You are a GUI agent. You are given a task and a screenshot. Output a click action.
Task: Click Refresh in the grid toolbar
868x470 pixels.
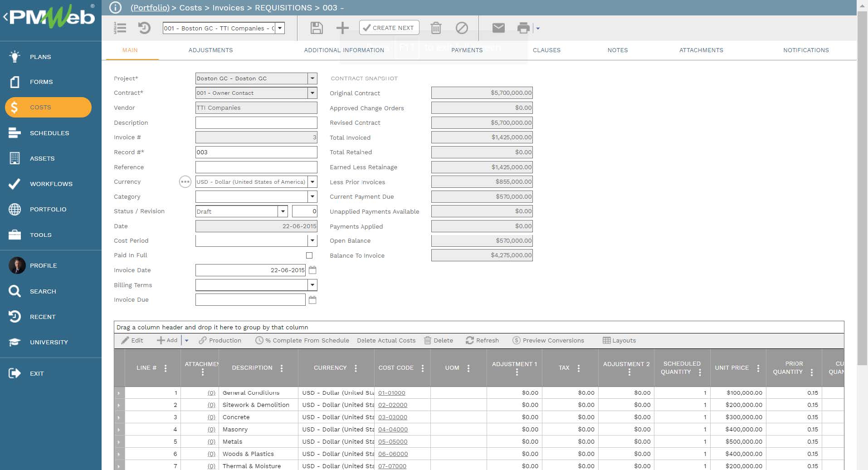482,340
